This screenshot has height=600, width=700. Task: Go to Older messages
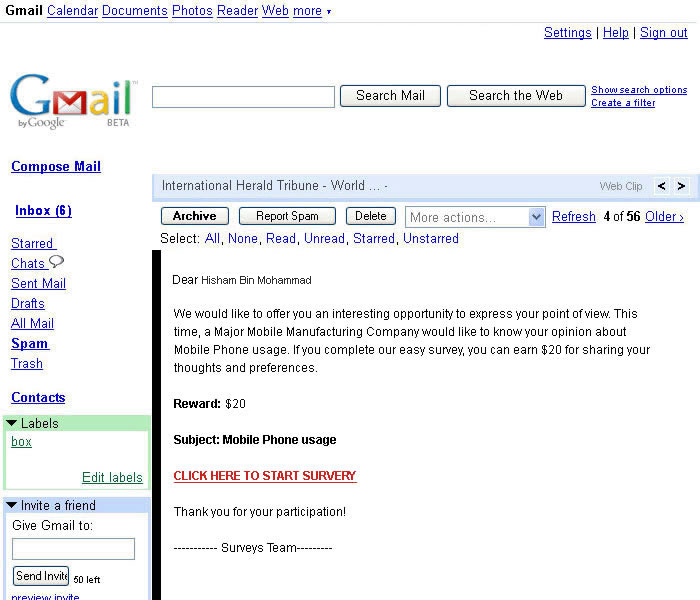click(x=664, y=217)
